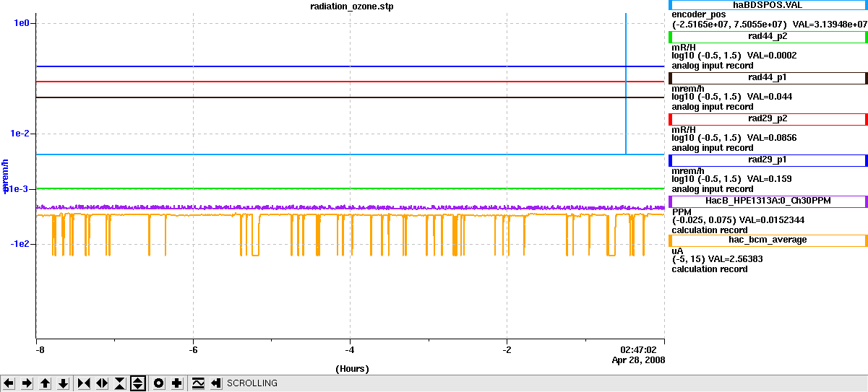The width and height of the screenshot is (868, 392).
Task: Click the wave-line graph mode icon
Action: pos(197,383)
